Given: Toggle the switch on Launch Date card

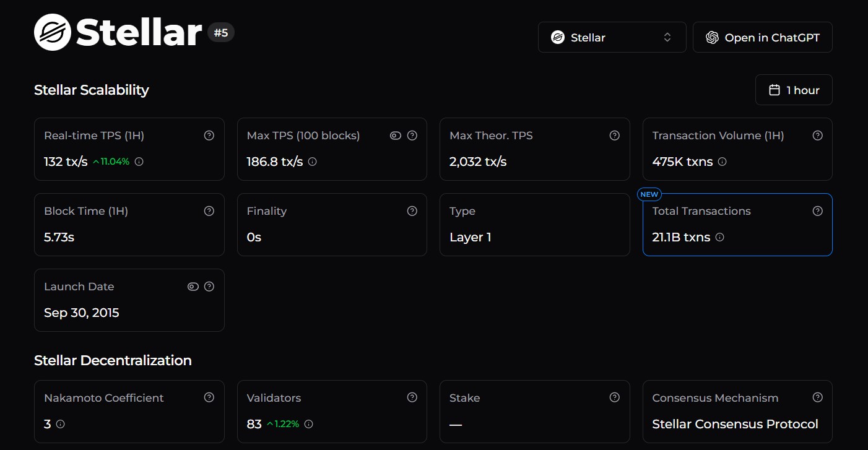Looking at the screenshot, I should click(x=193, y=287).
